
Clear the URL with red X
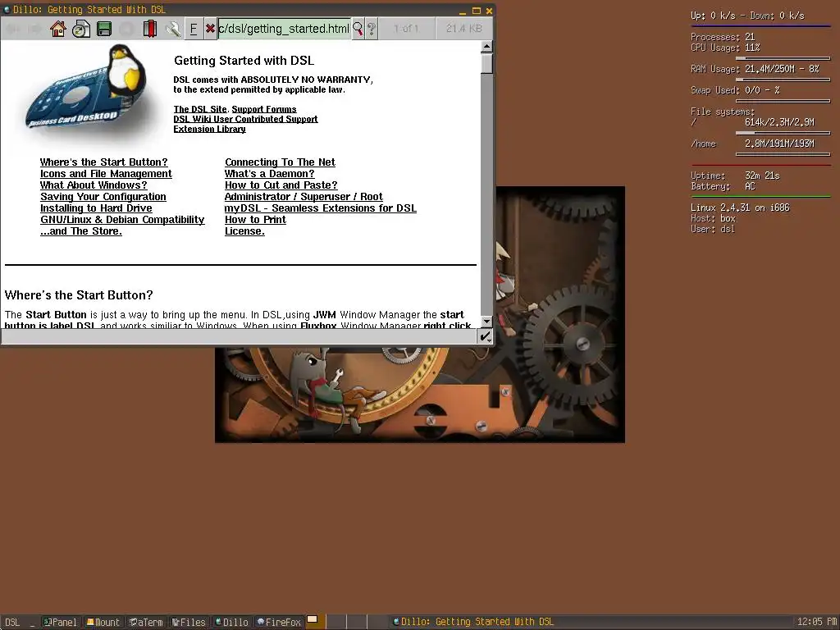tap(211, 29)
